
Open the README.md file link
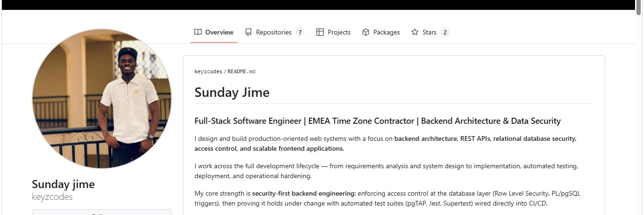pos(241,71)
